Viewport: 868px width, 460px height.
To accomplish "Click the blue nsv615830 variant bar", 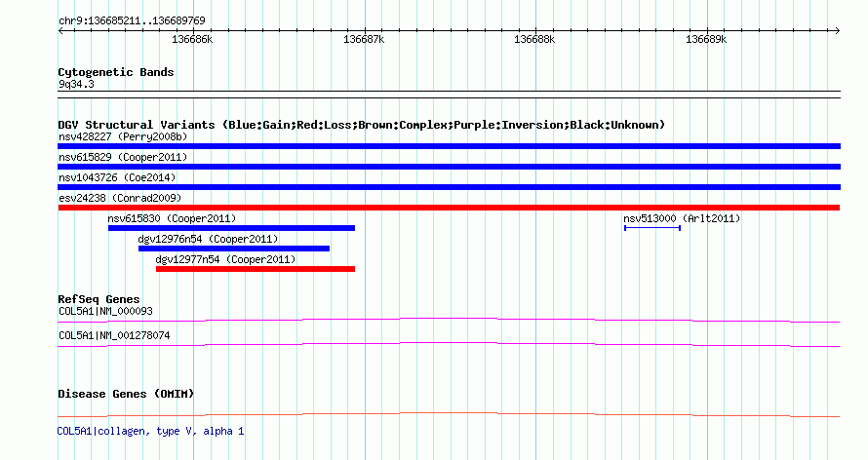I will (231, 228).
